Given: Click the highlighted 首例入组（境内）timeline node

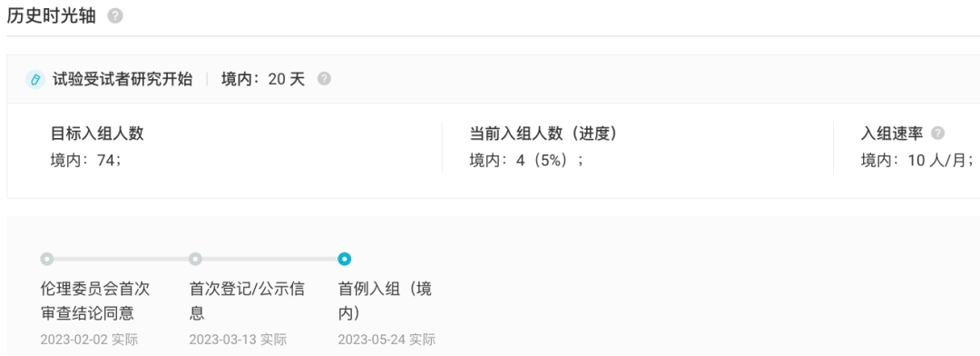Looking at the screenshot, I should coord(345,259).
